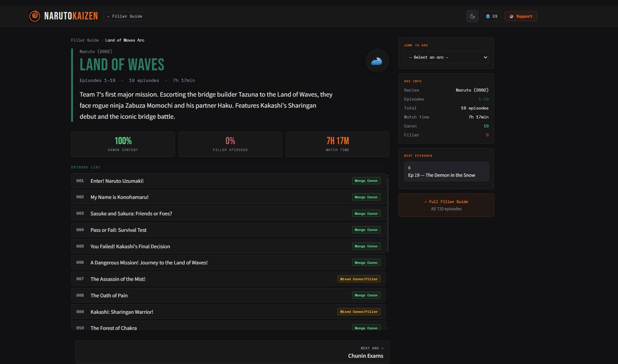Click Mixed Canon/Filler badge on episode 009
Image resolution: width=618 pixels, height=364 pixels.
pos(359,311)
